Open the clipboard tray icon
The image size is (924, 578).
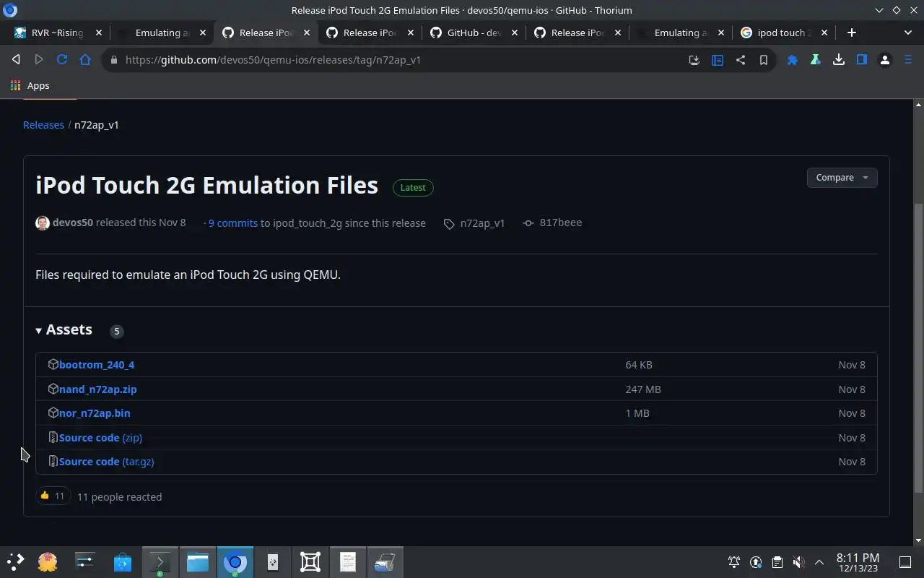point(777,562)
